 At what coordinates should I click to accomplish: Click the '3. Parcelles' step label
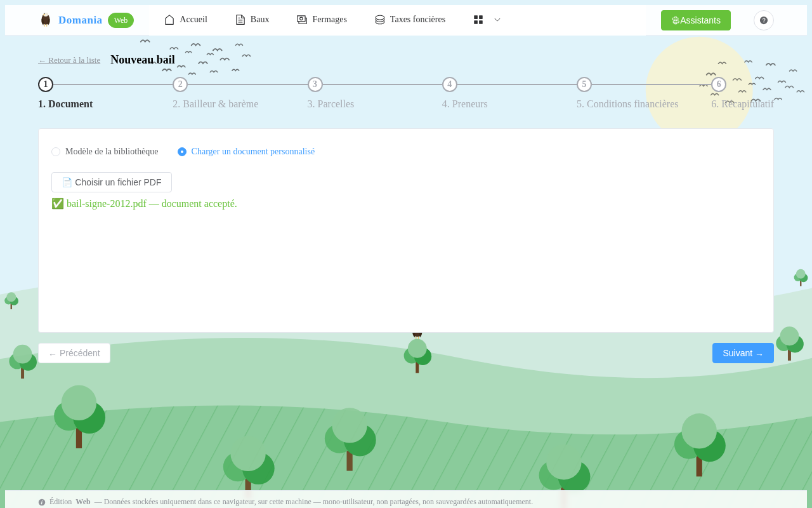pos(331,104)
